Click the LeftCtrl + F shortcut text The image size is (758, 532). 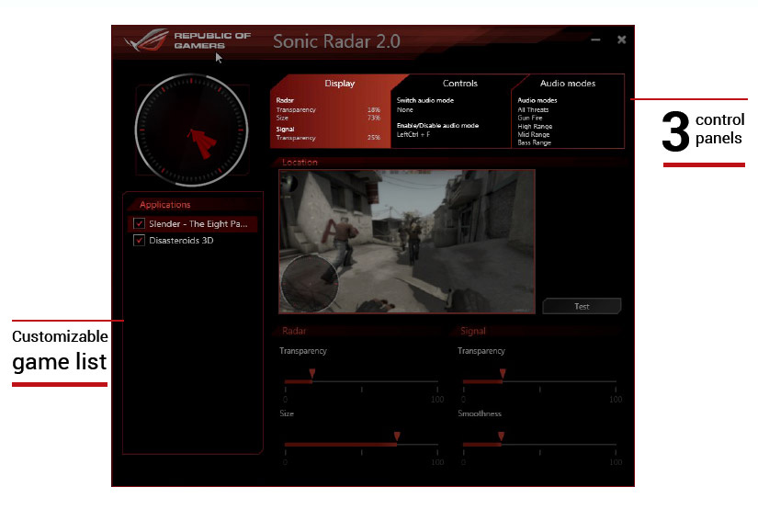coord(413,134)
